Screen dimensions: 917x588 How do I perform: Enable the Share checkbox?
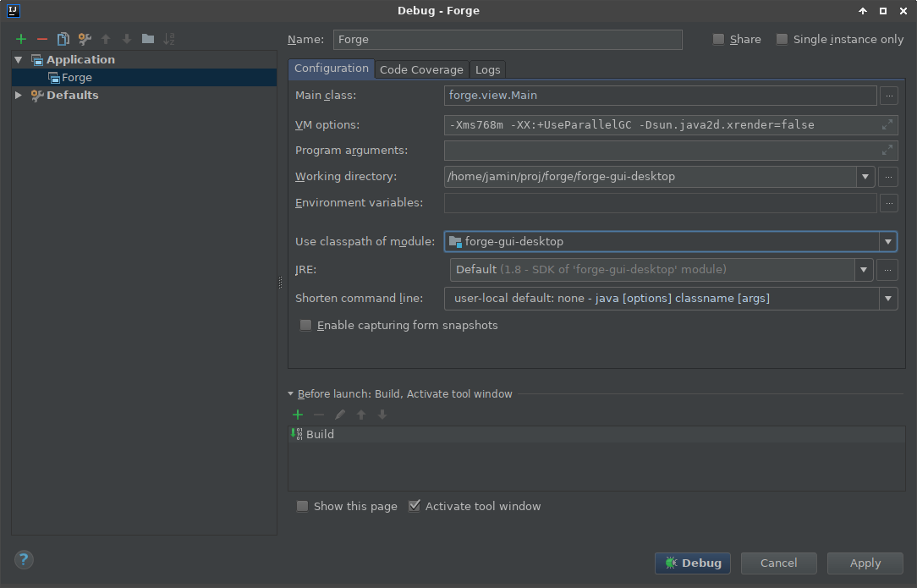[719, 39]
